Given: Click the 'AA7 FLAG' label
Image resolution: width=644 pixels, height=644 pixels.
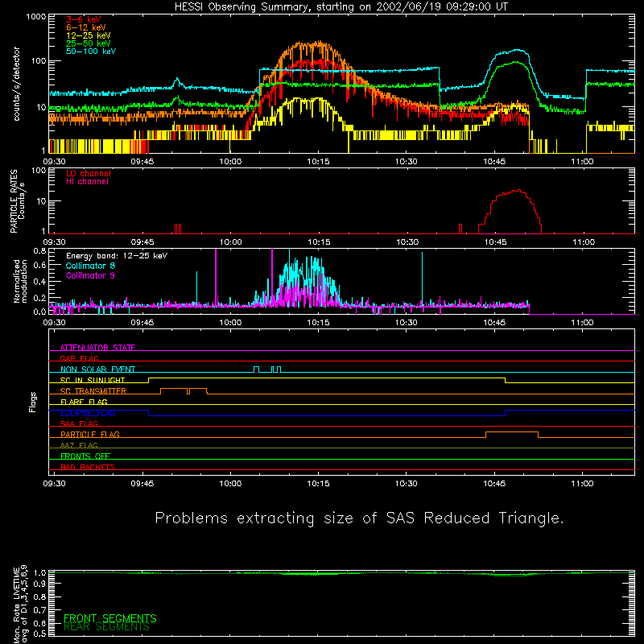Looking at the screenshot, I should [x=79, y=445].
